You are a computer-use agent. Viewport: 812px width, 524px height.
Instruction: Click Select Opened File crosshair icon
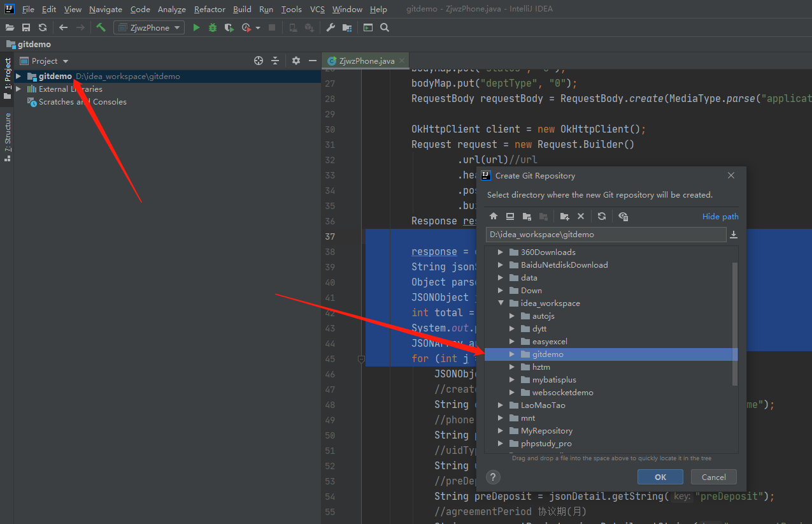click(x=259, y=61)
